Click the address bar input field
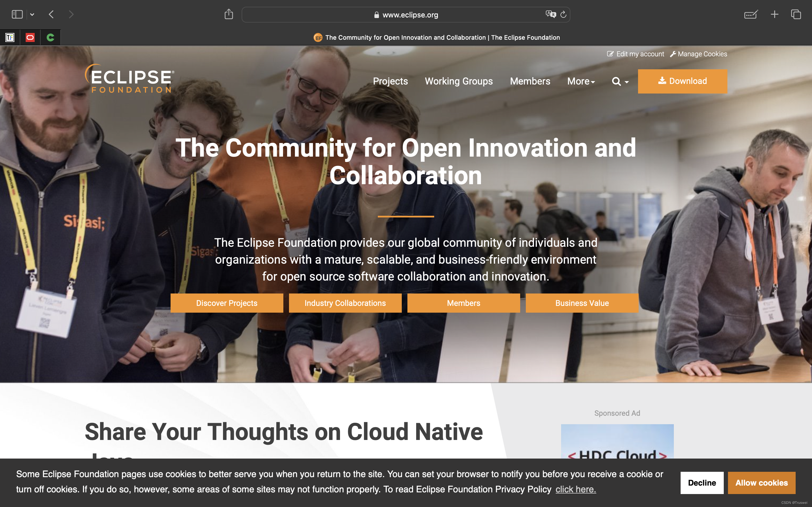812x507 pixels. point(406,15)
